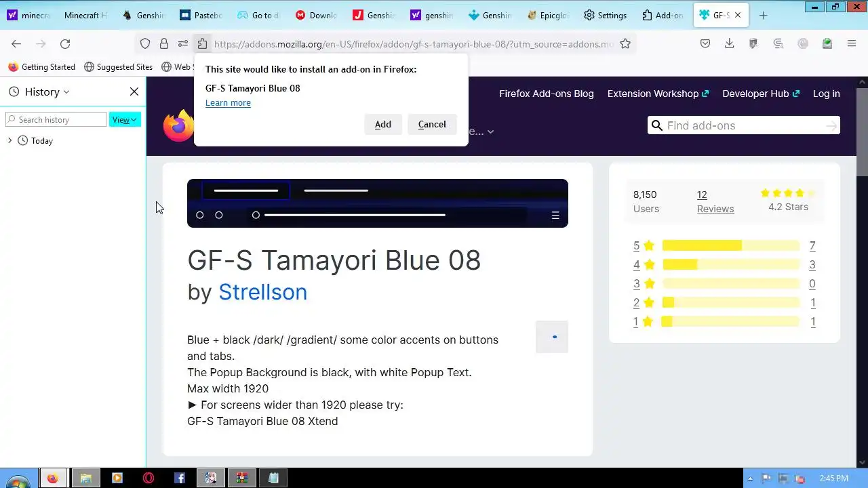Expand the More… navigation dropdown
The width and height of the screenshot is (868, 488).
point(481,131)
